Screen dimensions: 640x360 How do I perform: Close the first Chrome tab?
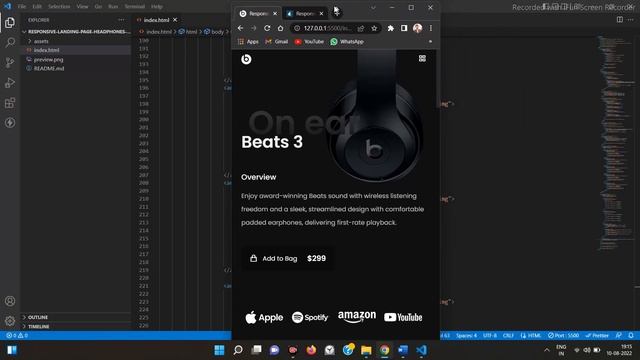(275, 13)
